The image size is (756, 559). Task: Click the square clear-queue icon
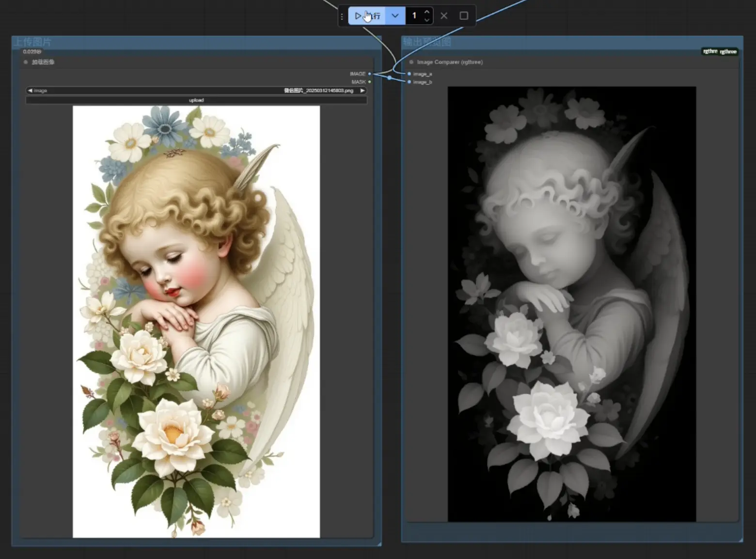point(464,16)
